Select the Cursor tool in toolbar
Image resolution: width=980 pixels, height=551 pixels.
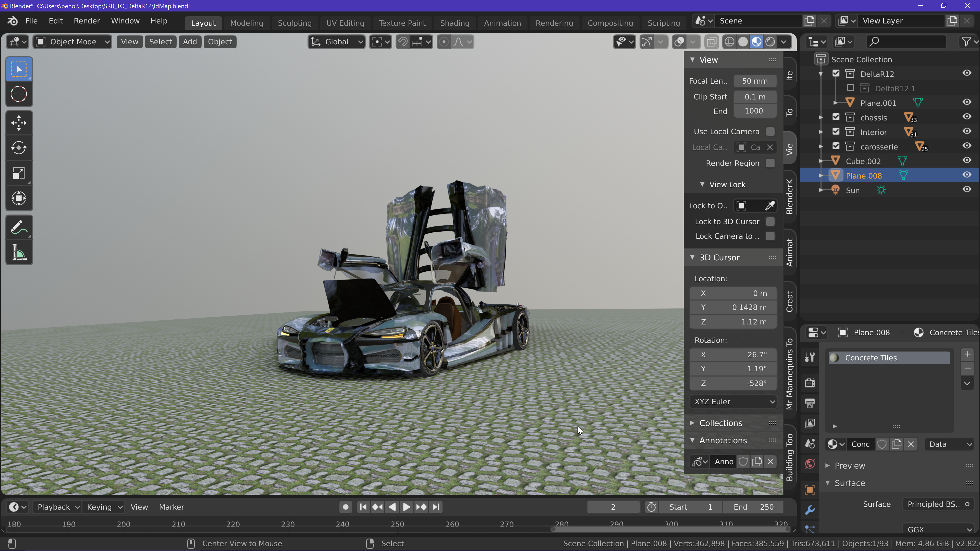point(19,94)
